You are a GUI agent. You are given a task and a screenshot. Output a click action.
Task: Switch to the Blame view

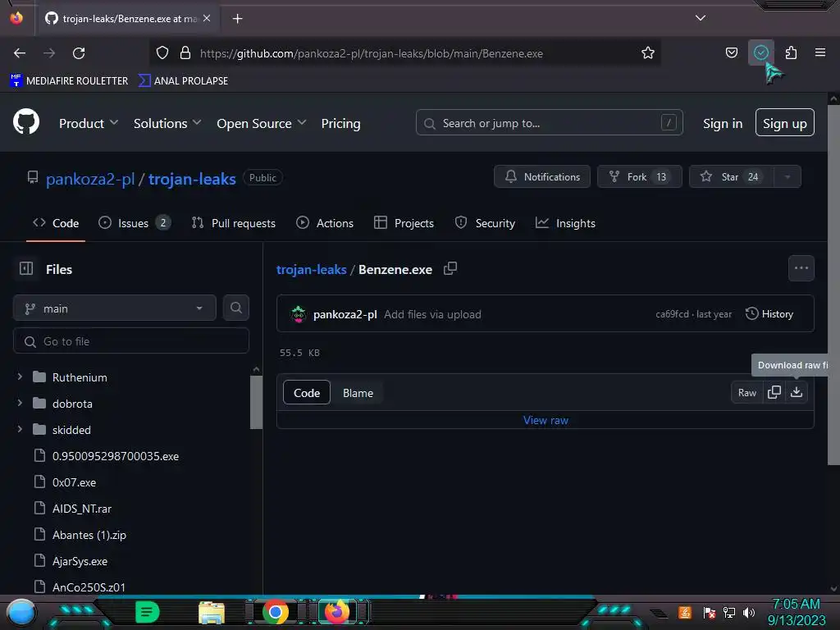point(358,393)
